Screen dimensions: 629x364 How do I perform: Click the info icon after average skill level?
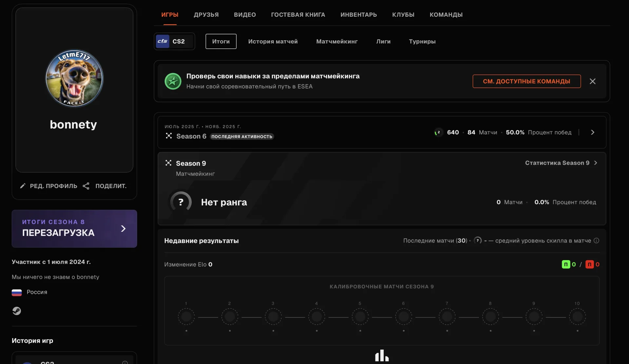click(597, 240)
